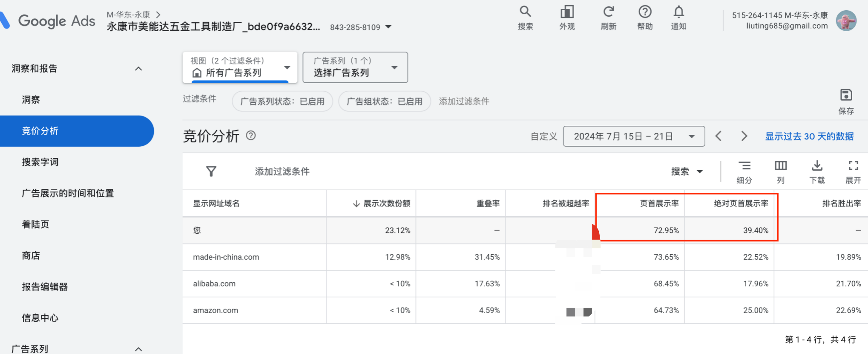Download the report via 下载
Viewport: 868px width, 354px height.
817,172
